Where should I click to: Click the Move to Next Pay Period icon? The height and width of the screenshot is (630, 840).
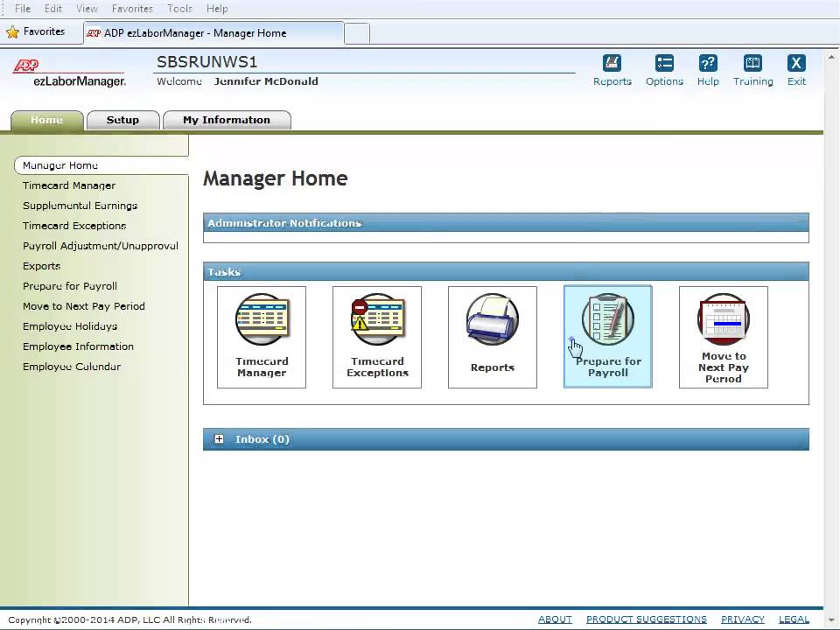[723, 319]
